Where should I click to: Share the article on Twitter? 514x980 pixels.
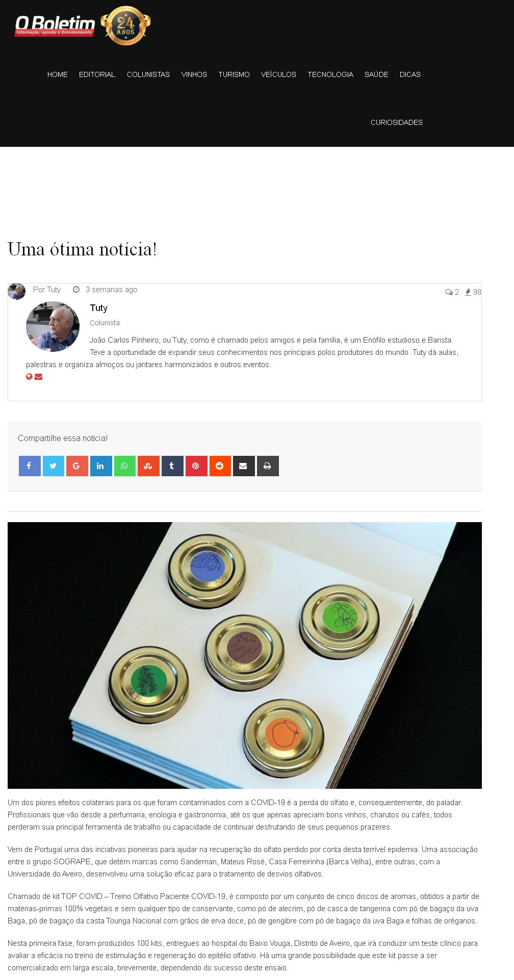[54, 466]
